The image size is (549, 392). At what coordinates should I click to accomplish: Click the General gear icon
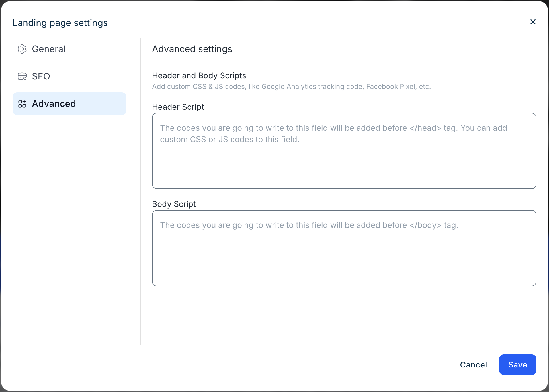pyautogui.click(x=22, y=49)
